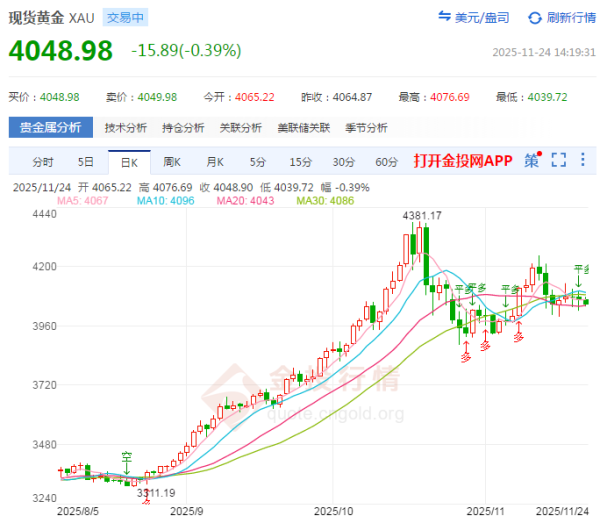
Task: Open the 策 strategy icon
Action: click(x=531, y=160)
